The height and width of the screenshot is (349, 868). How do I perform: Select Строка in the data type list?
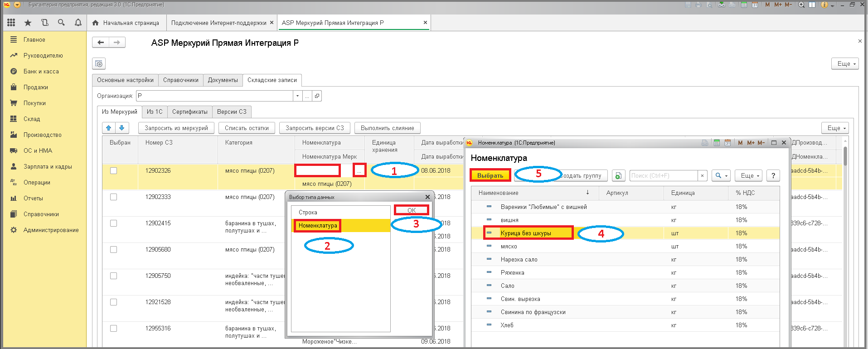point(341,212)
